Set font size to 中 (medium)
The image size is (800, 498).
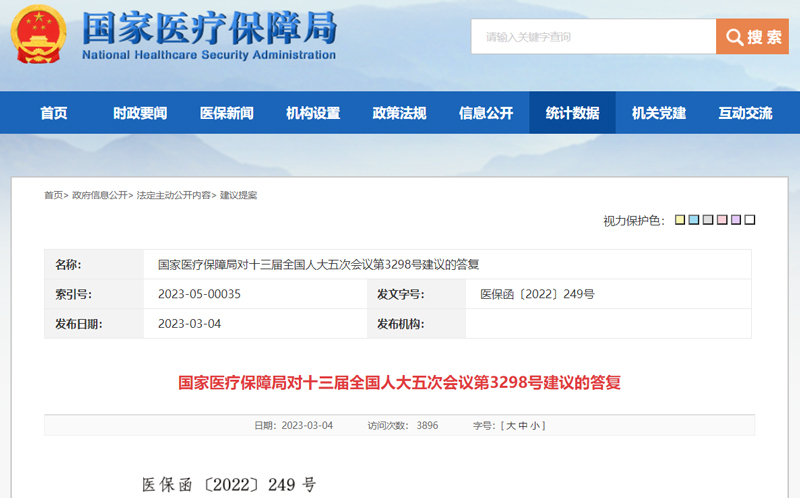tap(522, 426)
